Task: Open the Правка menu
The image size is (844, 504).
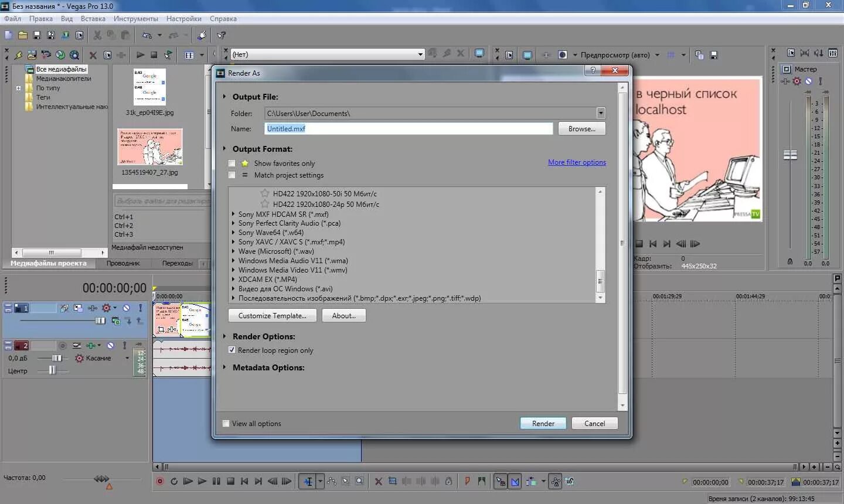Action: pyautogui.click(x=41, y=19)
